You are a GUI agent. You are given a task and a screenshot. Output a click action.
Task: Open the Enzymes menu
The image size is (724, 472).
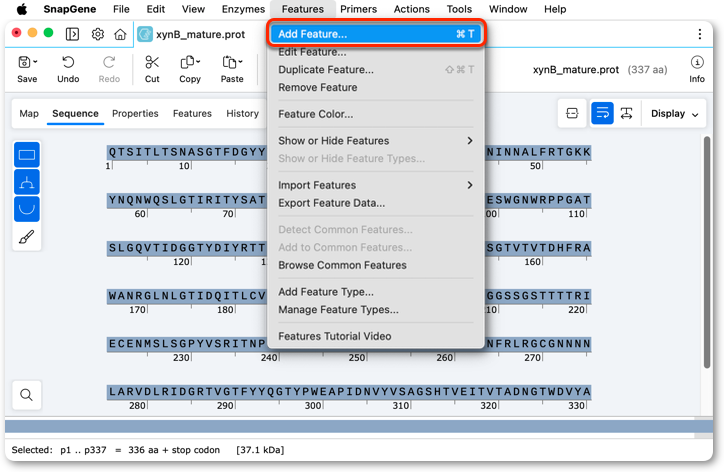pos(243,9)
